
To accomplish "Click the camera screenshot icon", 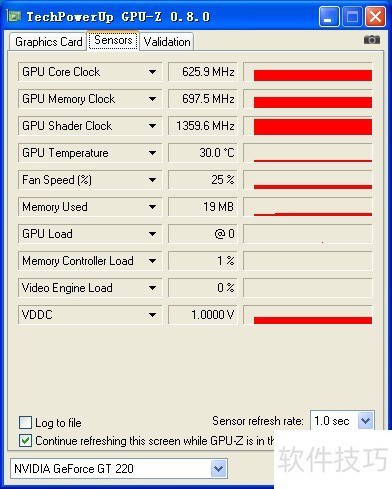I will pyautogui.click(x=372, y=40).
